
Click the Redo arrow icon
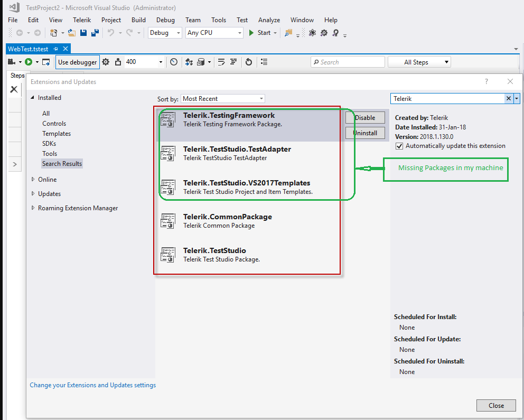pos(129,33)
